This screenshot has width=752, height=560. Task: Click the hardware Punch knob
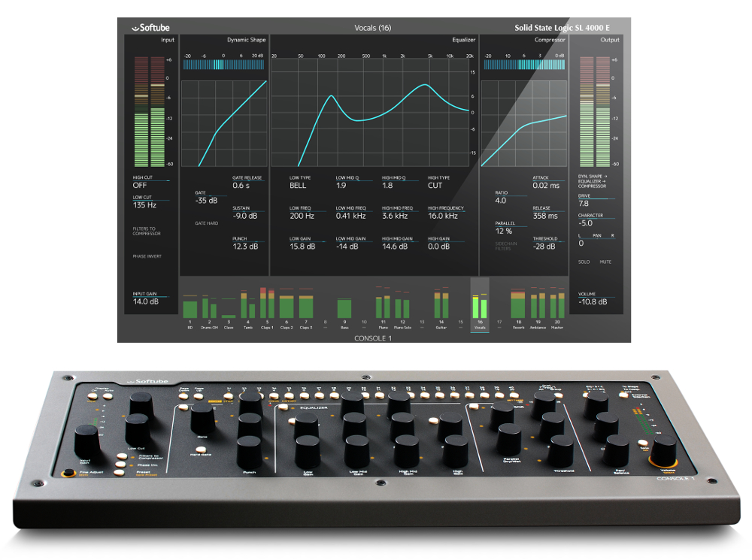tap(250, 452)
